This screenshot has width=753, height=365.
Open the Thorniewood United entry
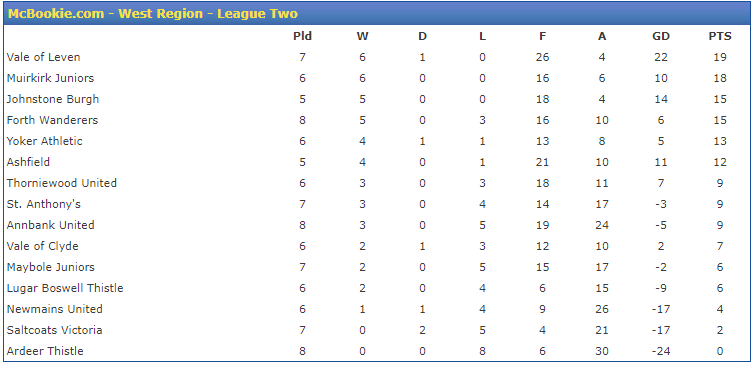(x=62, y=183)
